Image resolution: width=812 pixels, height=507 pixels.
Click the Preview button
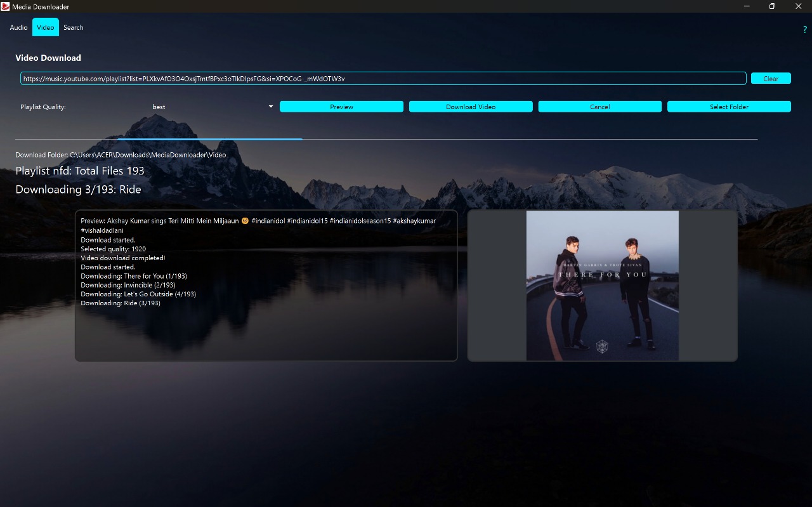341,107
